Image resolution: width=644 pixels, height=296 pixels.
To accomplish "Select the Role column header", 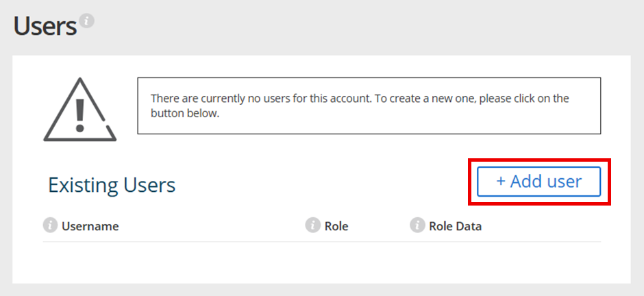I will tap(336, 226).
